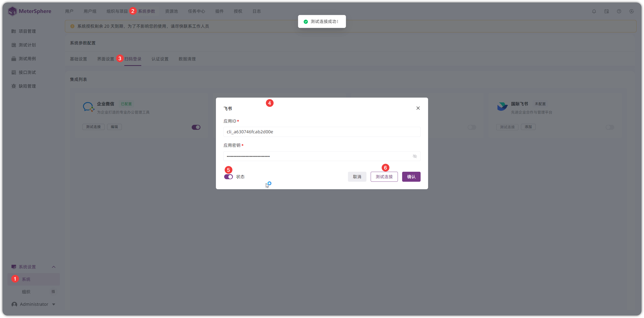Click the 国际飞书 logo icon
The height and width of the screenshot is (318, 644).
pos(502,107)
